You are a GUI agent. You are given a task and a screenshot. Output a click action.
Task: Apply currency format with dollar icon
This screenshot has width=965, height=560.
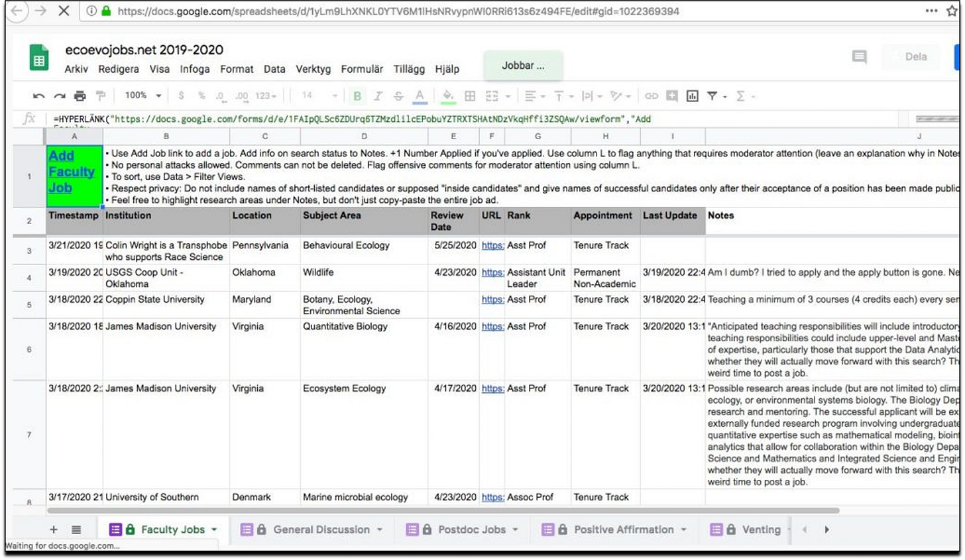tap(181, 95)
